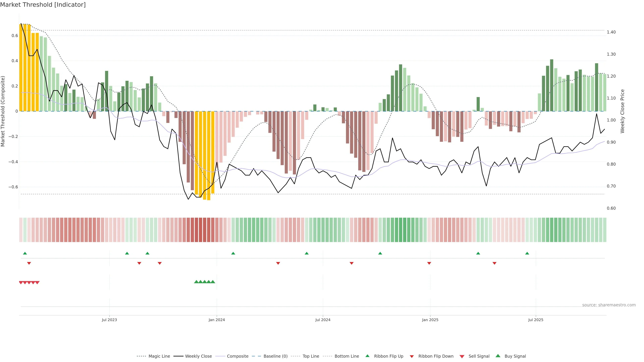The image size is (644, 362).
Task: Click the Market Threshold [Indicator] chart title
Action: click(x=43, y=5)
